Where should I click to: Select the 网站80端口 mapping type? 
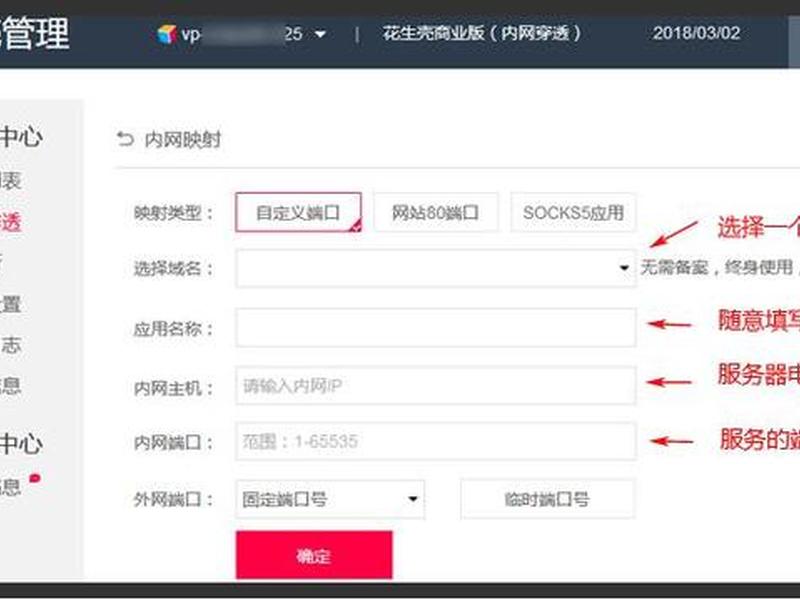pos(436,212)
